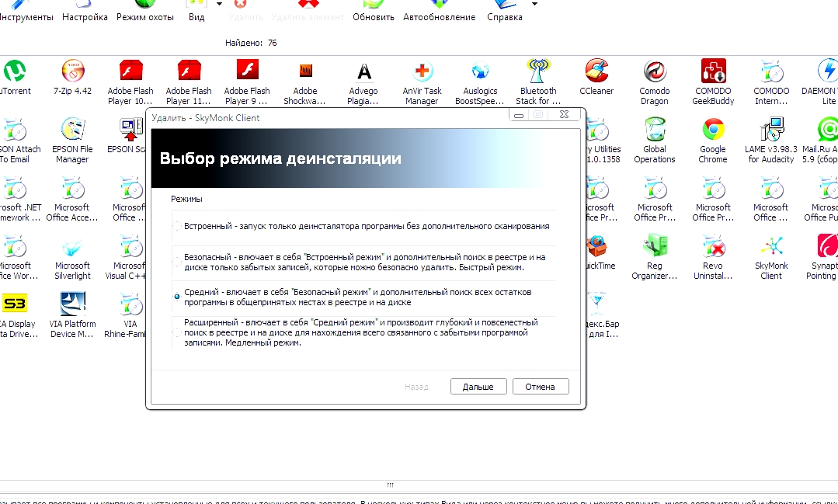838x504 pixels.
Task: Open the Справка dropdown arrow
Action: (x=534, y=5)
